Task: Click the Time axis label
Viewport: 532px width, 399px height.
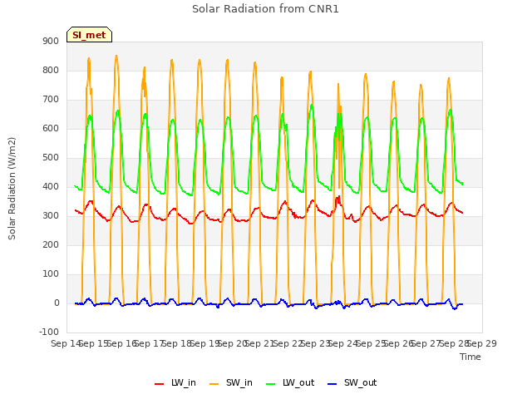Action: pyautogui.click(x=470, y=357)
